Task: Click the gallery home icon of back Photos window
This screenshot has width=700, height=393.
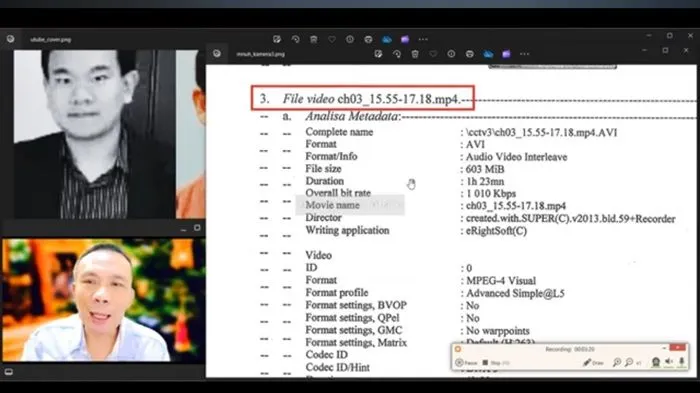Action: coord(10,39)
